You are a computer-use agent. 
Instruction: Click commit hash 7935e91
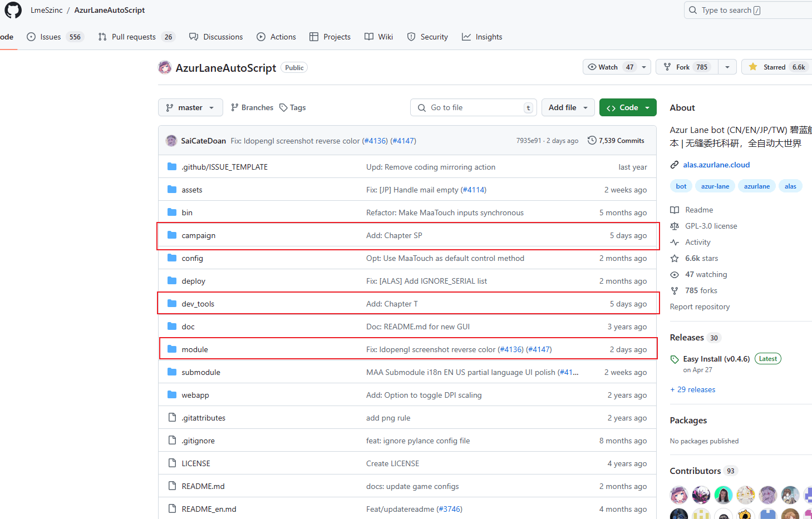coord(529,141)
